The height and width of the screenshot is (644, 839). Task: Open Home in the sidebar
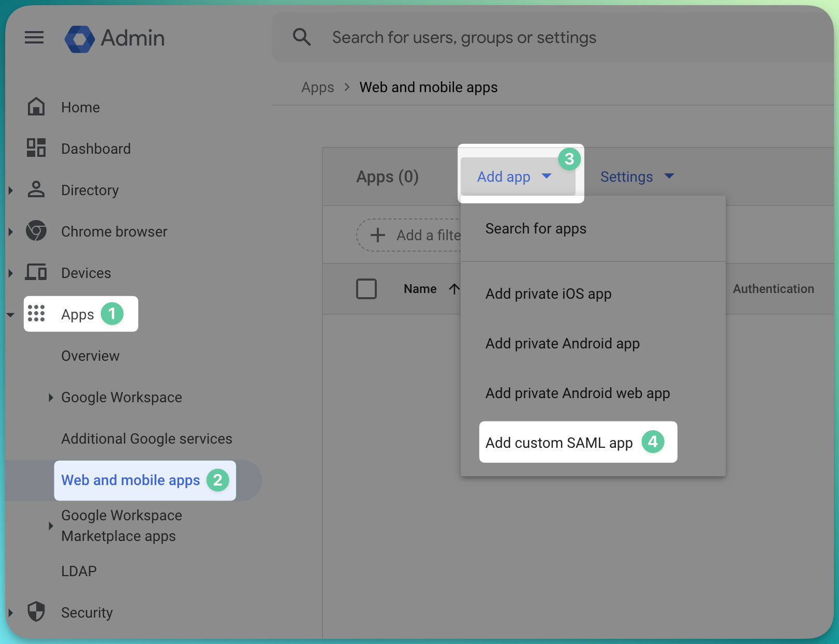[x=81, y=107]
